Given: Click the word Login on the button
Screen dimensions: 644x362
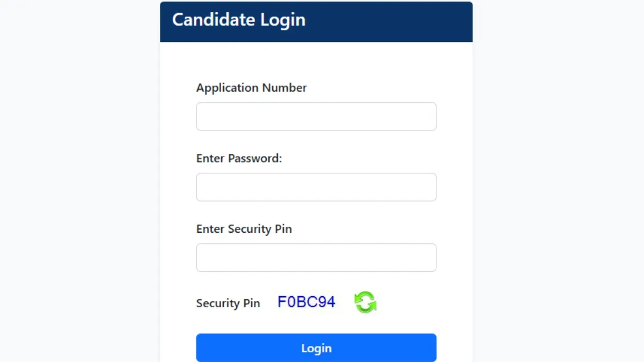Looking at the screenshot, I should [316, 348].
